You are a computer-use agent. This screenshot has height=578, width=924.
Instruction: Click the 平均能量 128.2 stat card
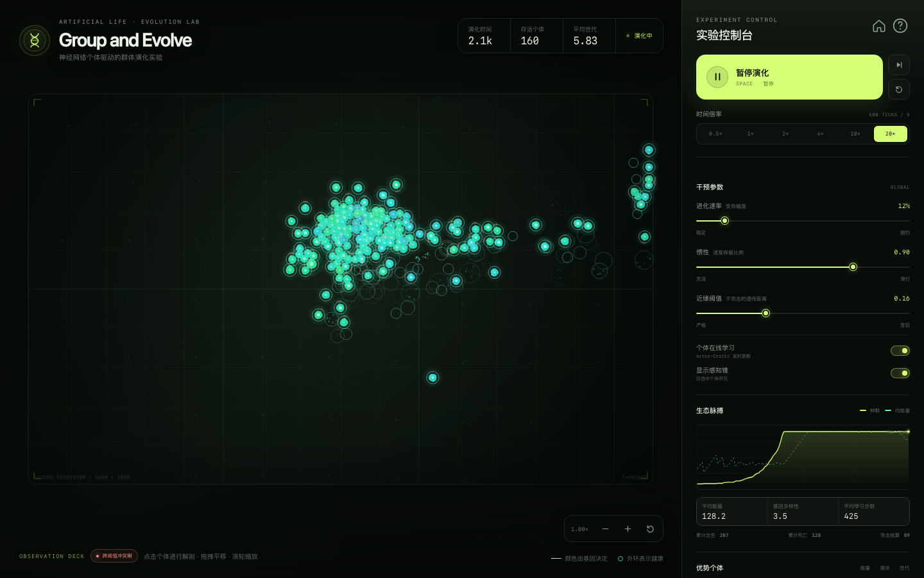[x=732, y=512]
